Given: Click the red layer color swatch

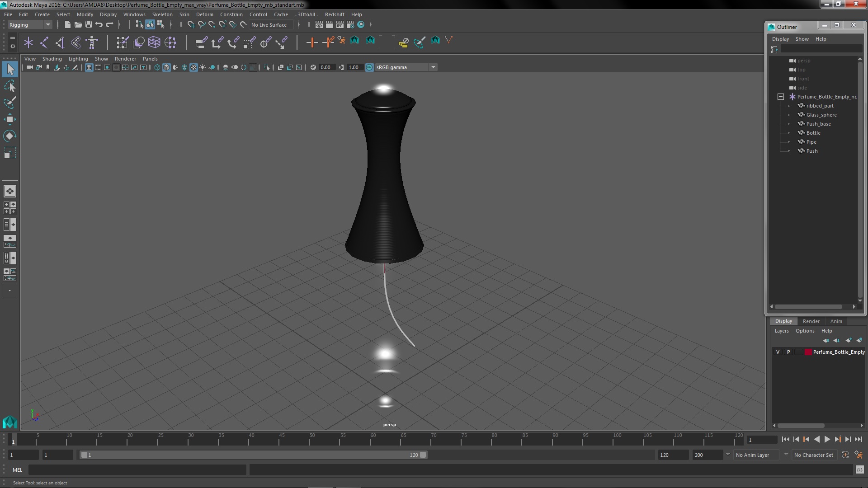Looking at the screenshot, I should click(808, 352).
